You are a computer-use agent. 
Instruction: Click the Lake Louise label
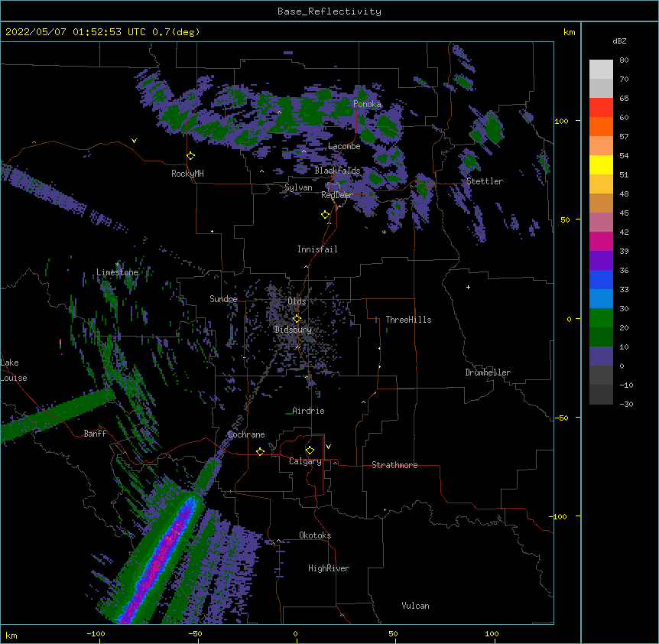pyautogui.click(x=14, y=370)
